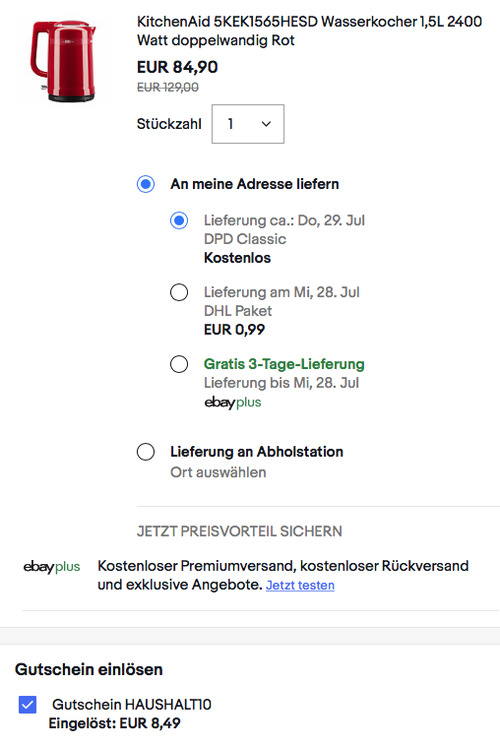
Task: Select Gratis 3-Tage-Lieferung radio button
Action: pyautogui.click(x=179, y=364)
